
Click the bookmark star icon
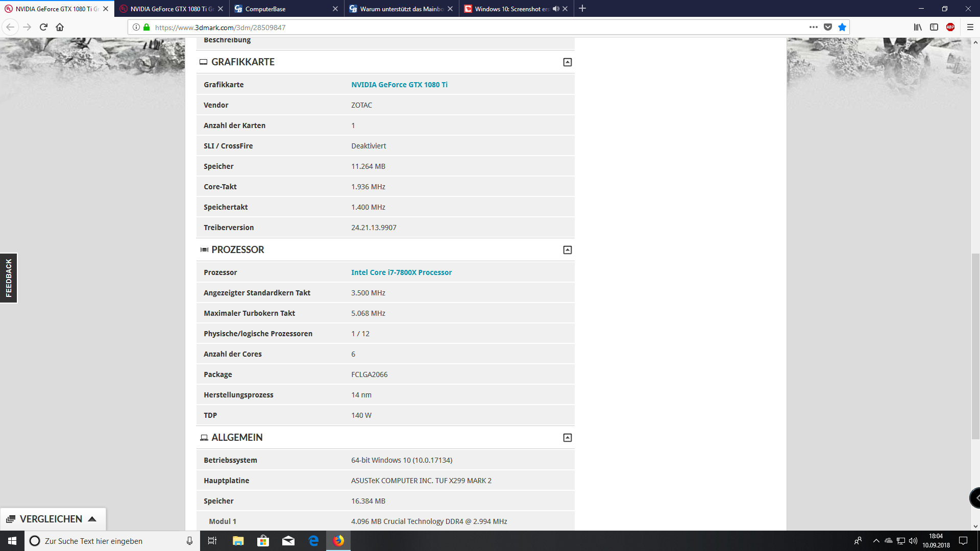click(x=842, y=27)
